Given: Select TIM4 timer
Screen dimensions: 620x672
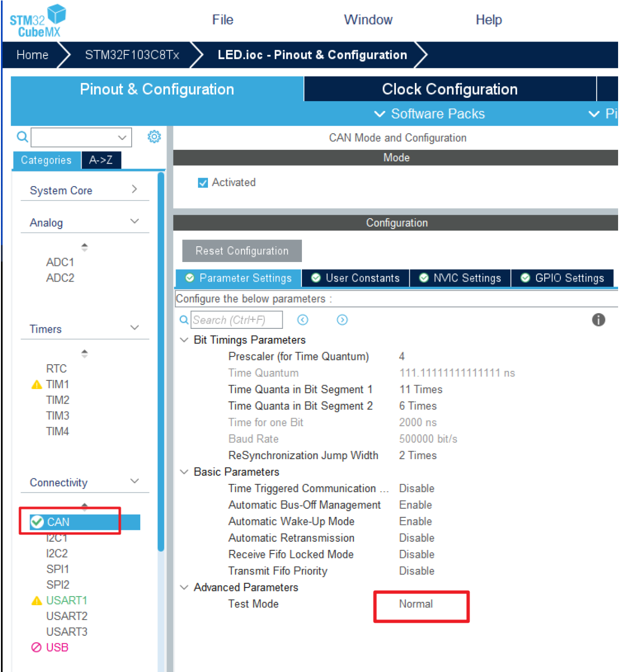Looking at the screenshot, I should tap(58, 431).
